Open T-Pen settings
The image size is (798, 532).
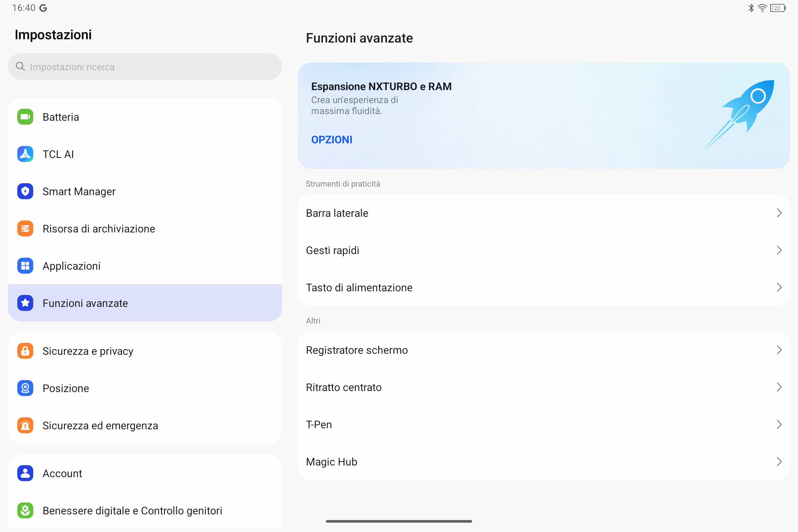[x=544, y=425]
